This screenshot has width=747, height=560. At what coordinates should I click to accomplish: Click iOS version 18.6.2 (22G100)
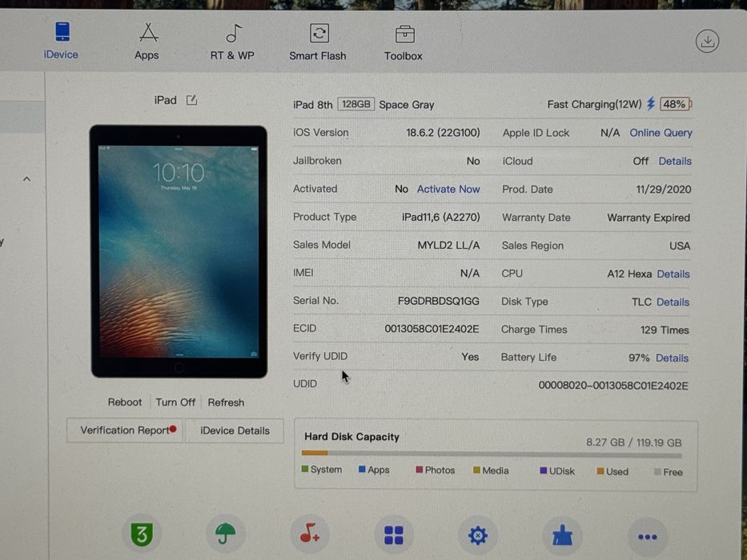pos(443,133)
